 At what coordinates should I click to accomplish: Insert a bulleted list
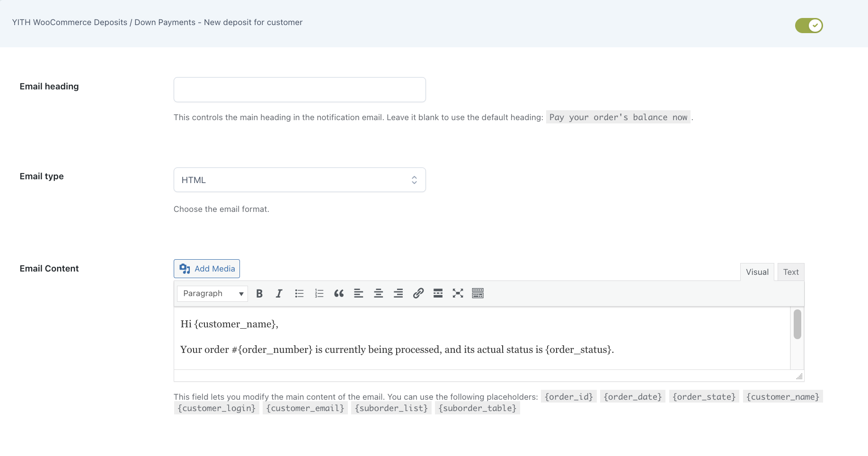click(299, 293)
